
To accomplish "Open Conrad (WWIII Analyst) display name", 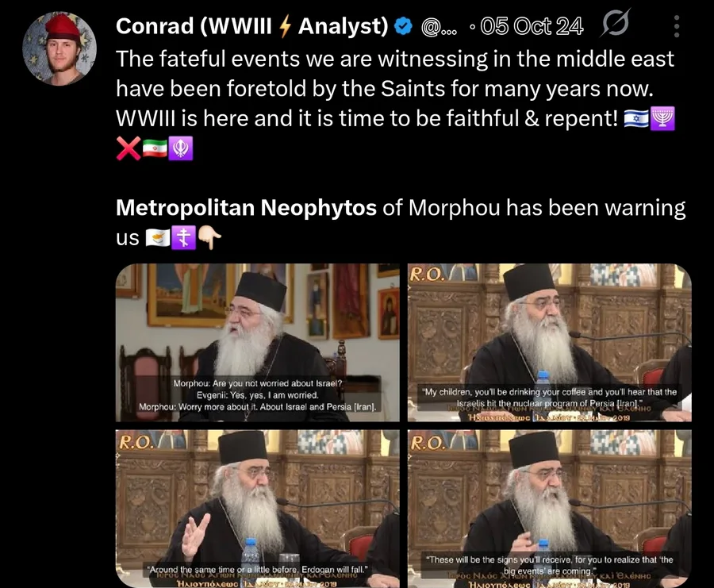I will click(x=251, y=26).
